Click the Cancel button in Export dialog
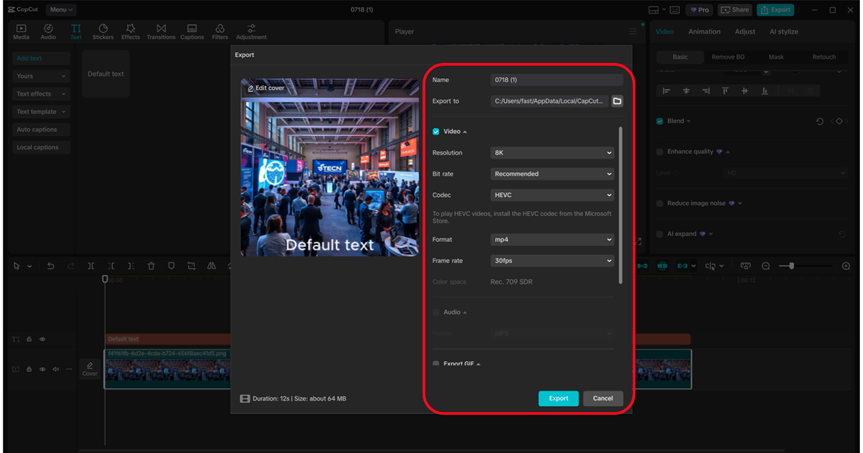The width and height of the screenshot is (863, 453). tap(603, 399)
